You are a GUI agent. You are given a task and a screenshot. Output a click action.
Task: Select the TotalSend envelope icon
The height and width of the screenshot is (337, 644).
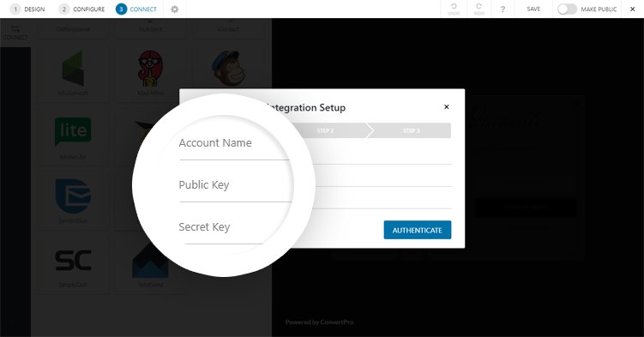coord(150,261)
